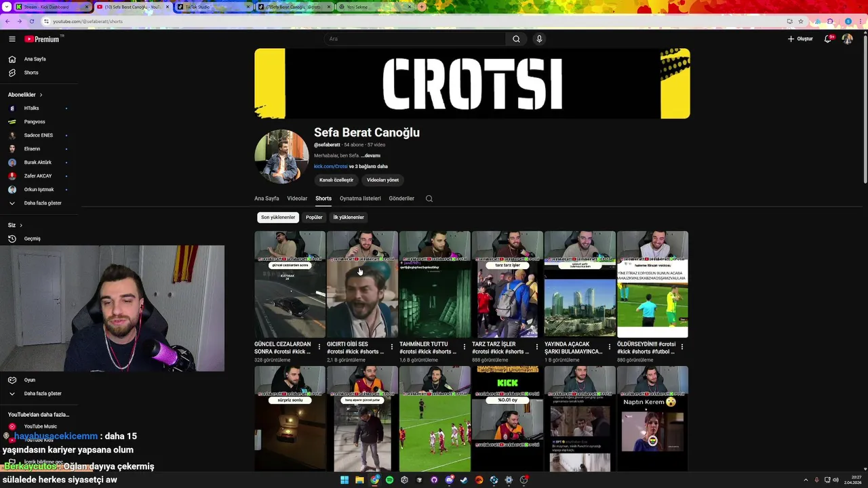
Task: Switch to the Oynatma listeleri tab
Action: tap(360, 199)
